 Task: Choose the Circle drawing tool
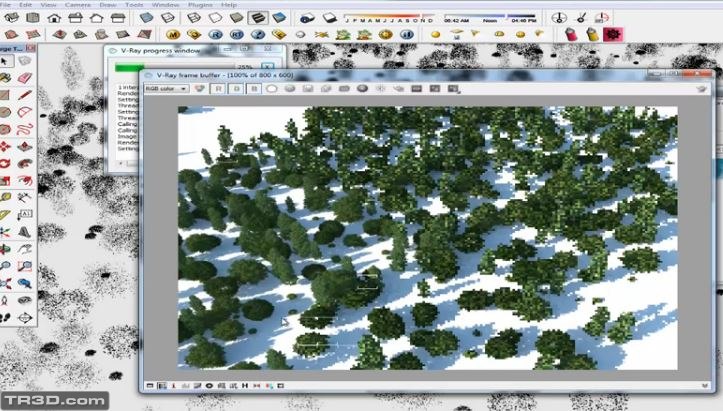(6, 111)
